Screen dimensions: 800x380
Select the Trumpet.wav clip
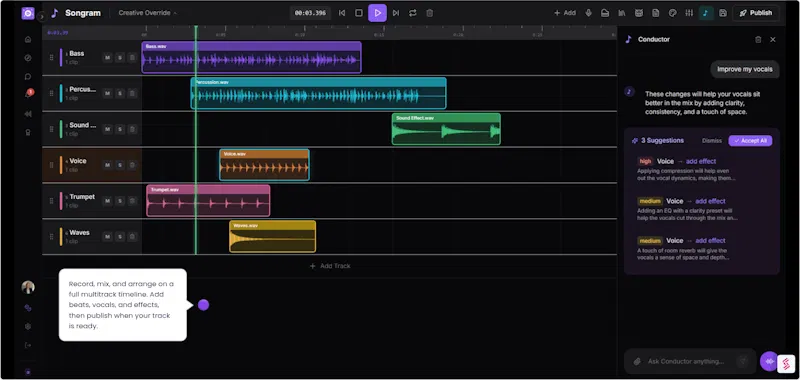208,201
